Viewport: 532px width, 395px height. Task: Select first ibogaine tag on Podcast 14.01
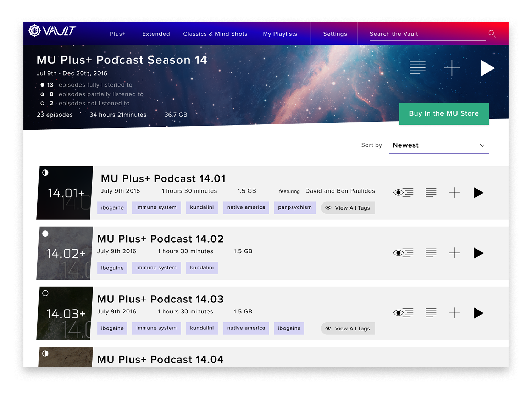coord(112,207)
